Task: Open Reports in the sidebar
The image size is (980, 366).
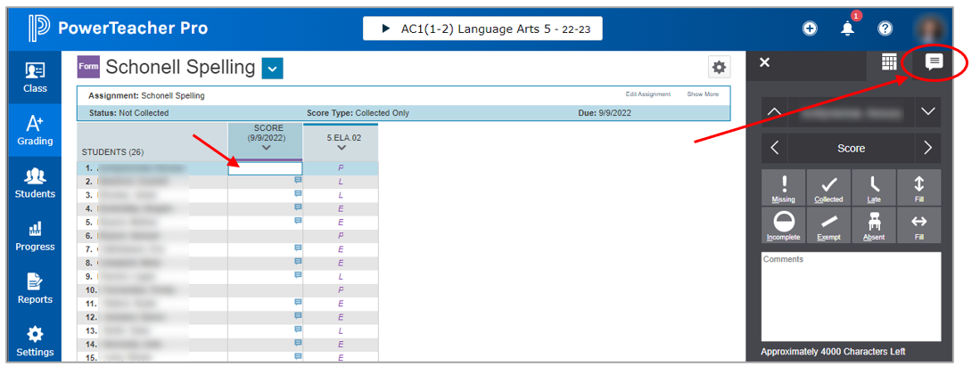Action: pos(35,289)
